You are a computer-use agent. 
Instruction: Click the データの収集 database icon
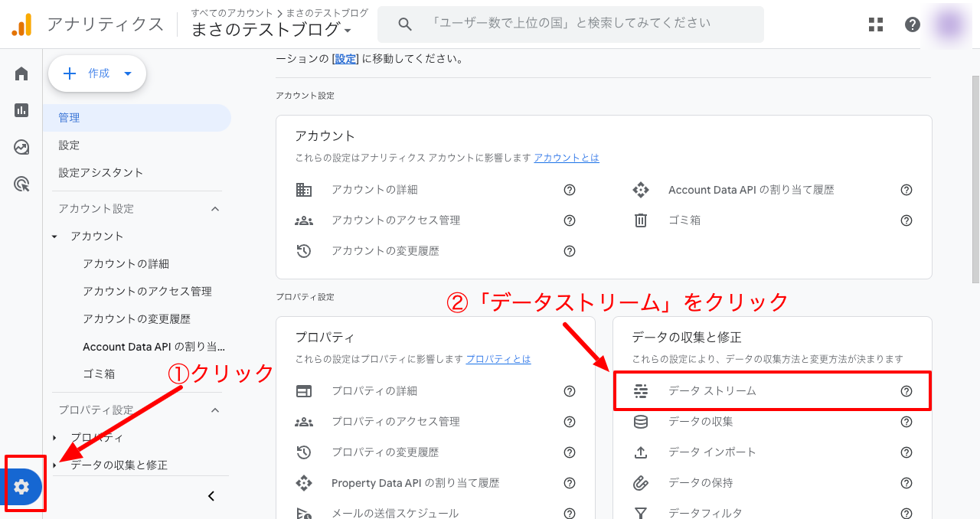(641, 422)
